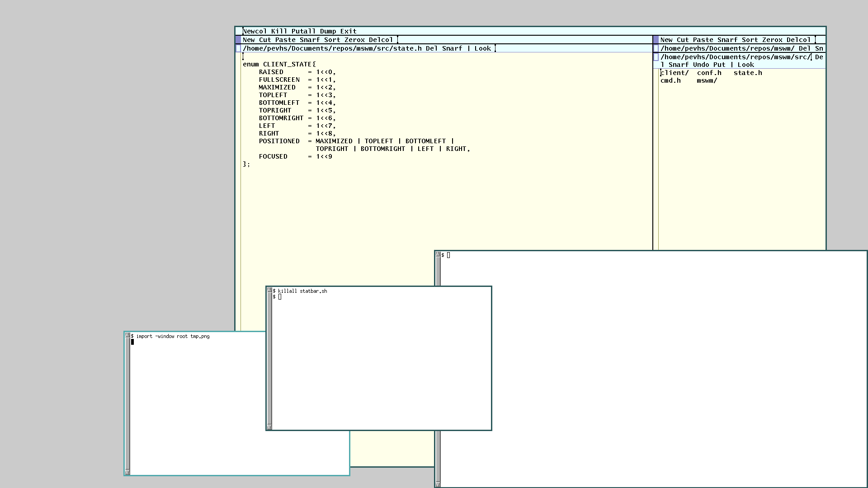Click Dump in the top tag bar
The width and height of the screenshot is (868, 488).
(x=328, y=31)
